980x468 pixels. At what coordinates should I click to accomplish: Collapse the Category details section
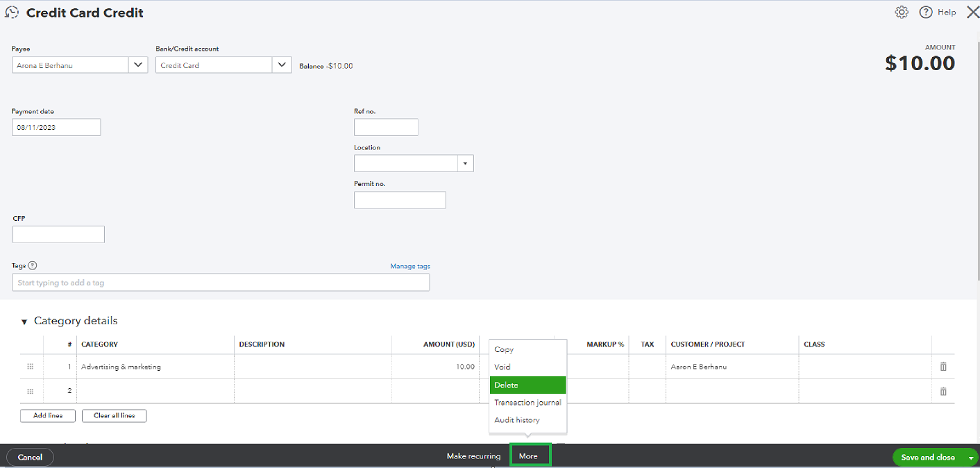(24, 321)
